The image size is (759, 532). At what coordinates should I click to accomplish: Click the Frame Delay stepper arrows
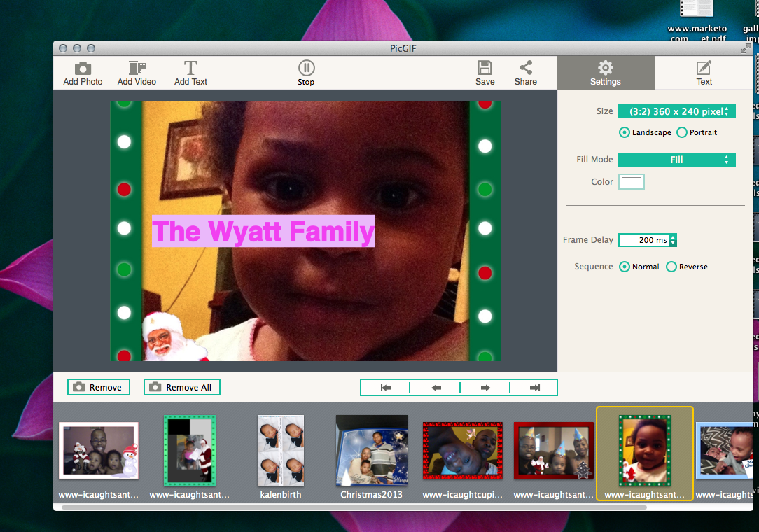(x=673, y=240)
